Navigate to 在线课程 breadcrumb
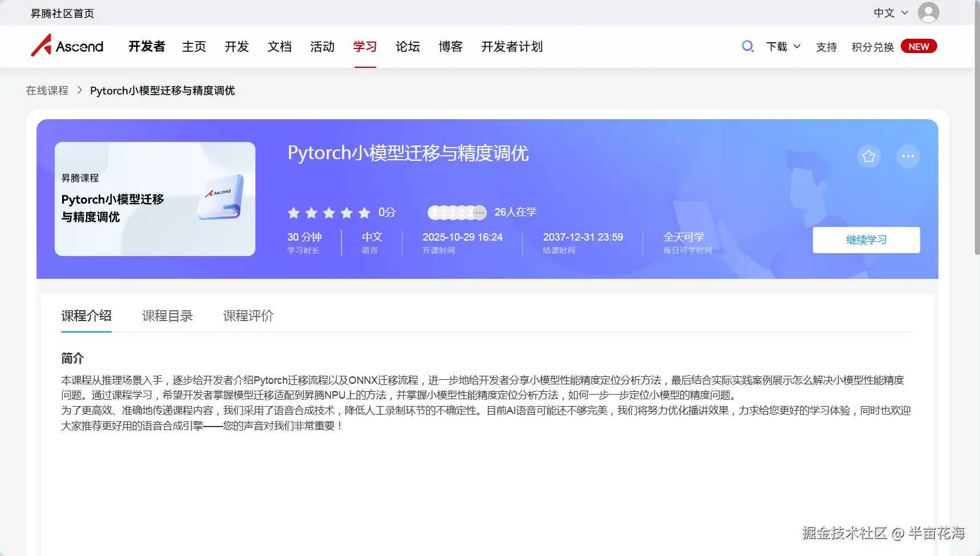980x556 pixels. click(47, 91)
